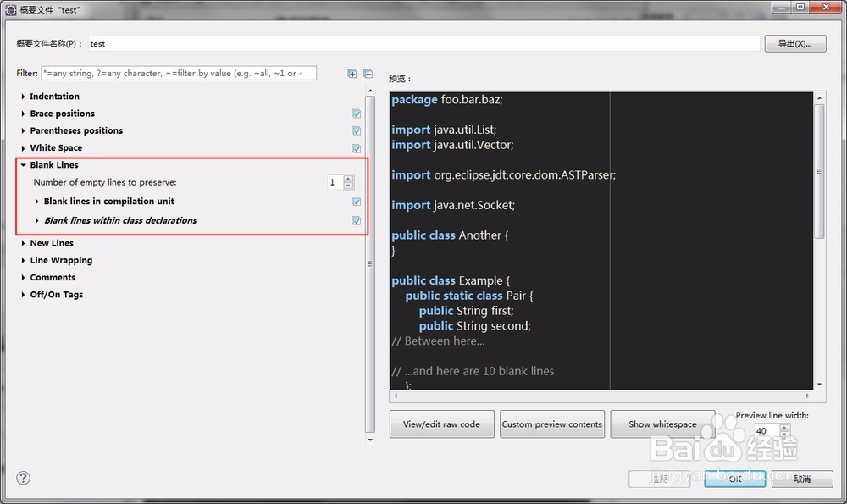The image size is (847, 504).
Task: Click the profile name field containing test
Action: pos(424,44)
